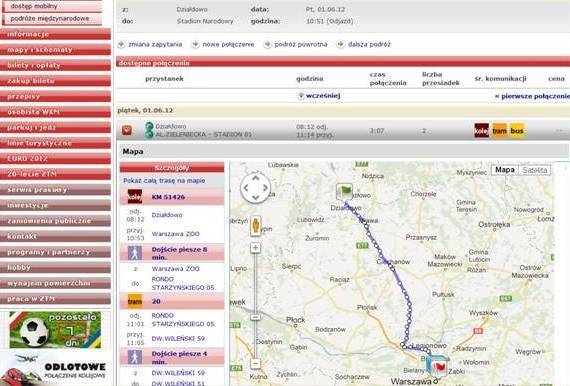Switch map to Satelita view
Image resolution: width=570 pixels, height=386 pixels.
534,170
